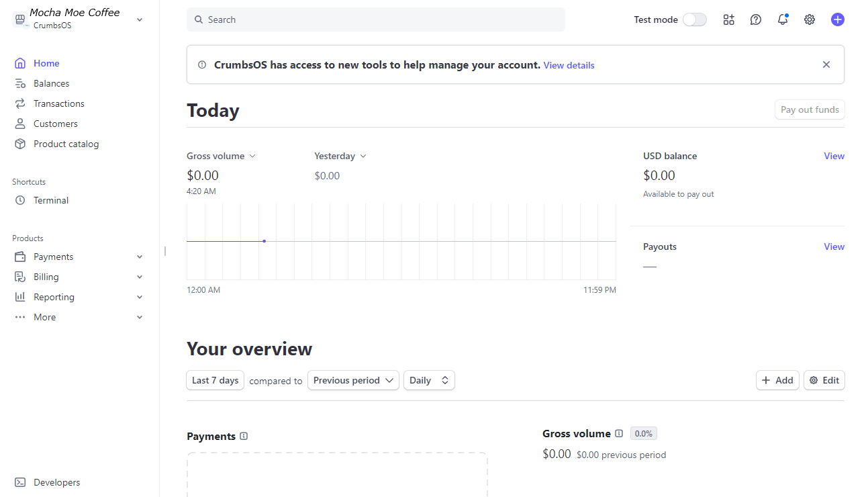This screenshot has height=497, width=868.
Task: Go to Transactions in sidebar
Action: pyautogui.click(x=58, y=103)
